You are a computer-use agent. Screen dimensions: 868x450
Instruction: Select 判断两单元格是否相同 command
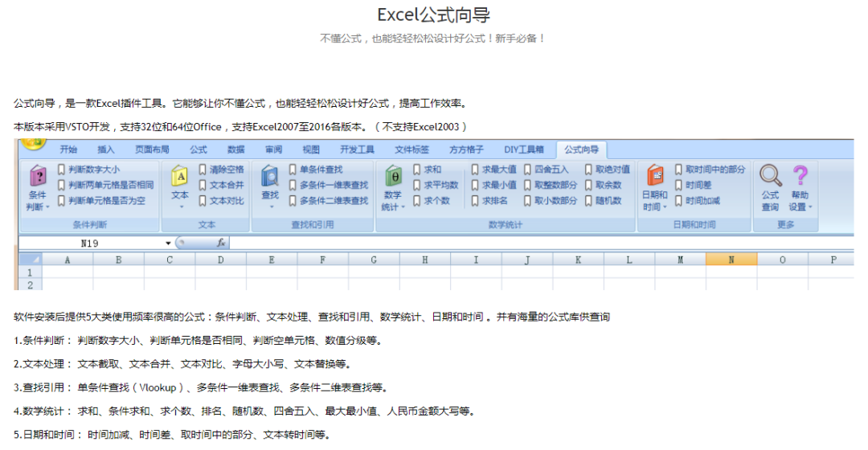(x=106, y=185)
